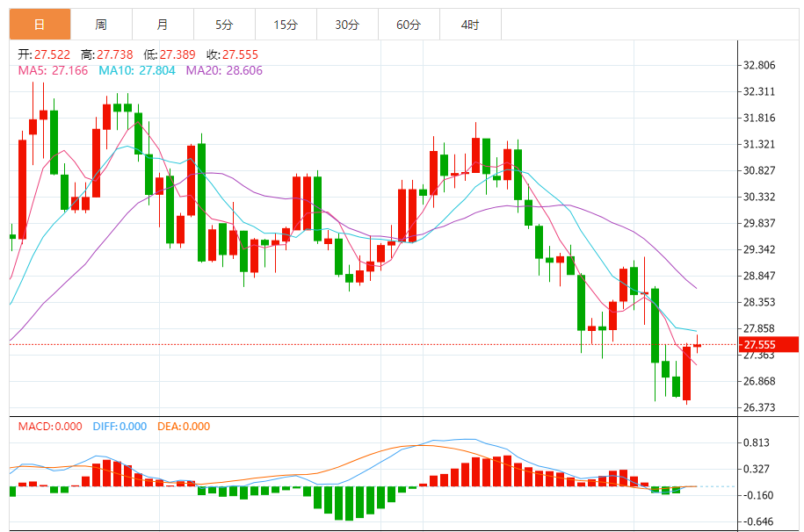The width and height of the screenshot is (804, 532).
Task: Click the close price 27.555 value
Action: (x=240, y=54)
